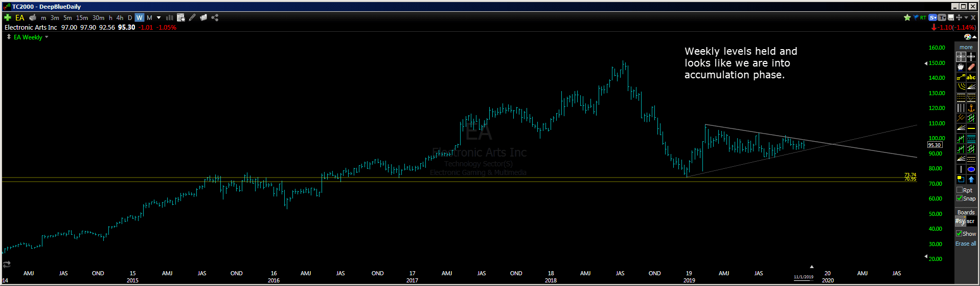This screenshot has width=980, height=286.
Task: Select the trendline drawing tool
Action: [961, 77]
